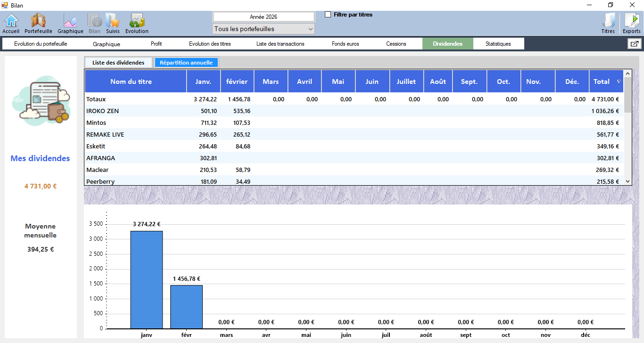Click the janv bar in the chart

147,279
